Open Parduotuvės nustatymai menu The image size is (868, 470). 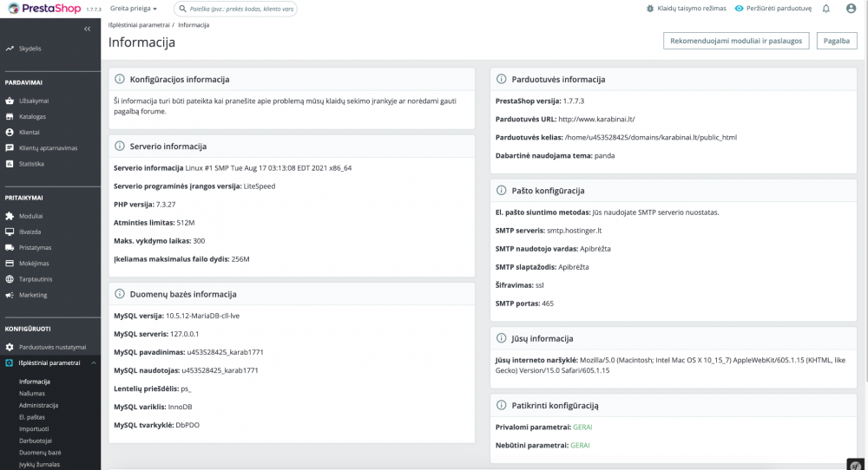click(52, 347)
